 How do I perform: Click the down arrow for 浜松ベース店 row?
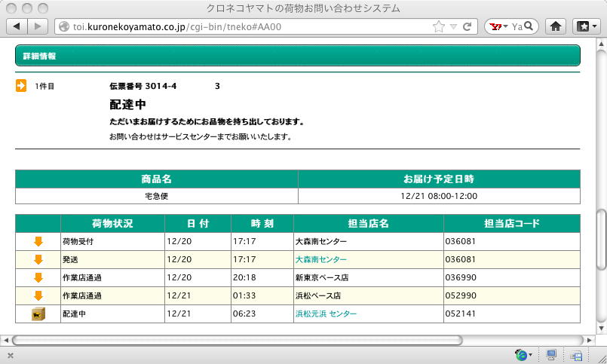[x=38, y=296]
